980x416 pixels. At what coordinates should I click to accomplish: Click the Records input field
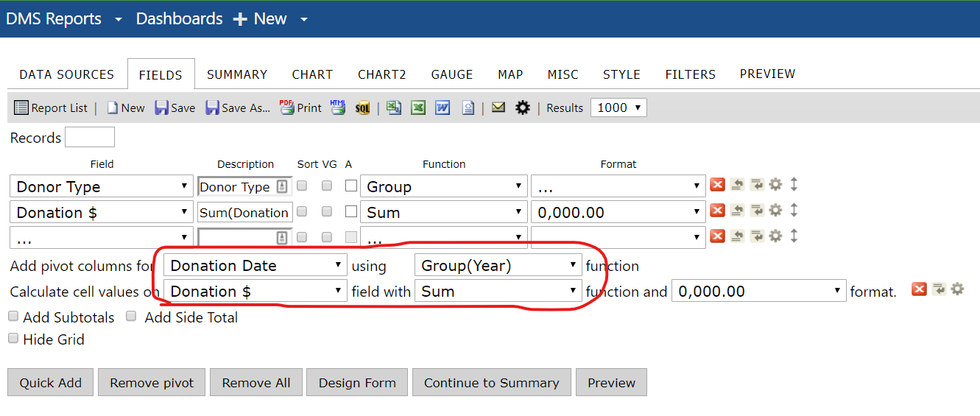point(90,138)
